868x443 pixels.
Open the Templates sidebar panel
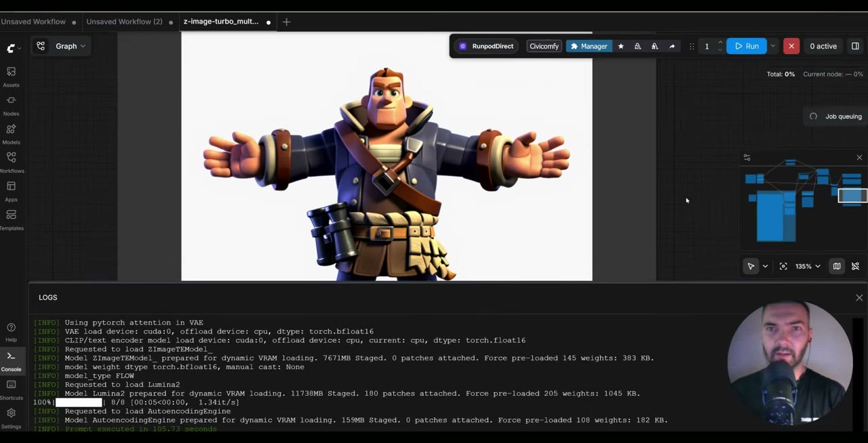11,220
